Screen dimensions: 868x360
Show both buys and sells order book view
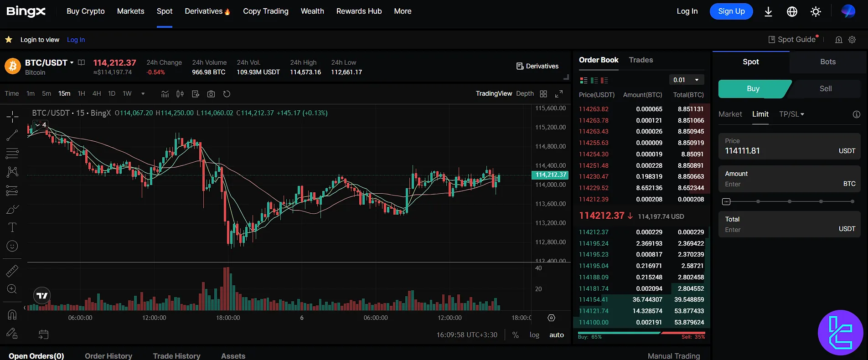tap(584, 80)
